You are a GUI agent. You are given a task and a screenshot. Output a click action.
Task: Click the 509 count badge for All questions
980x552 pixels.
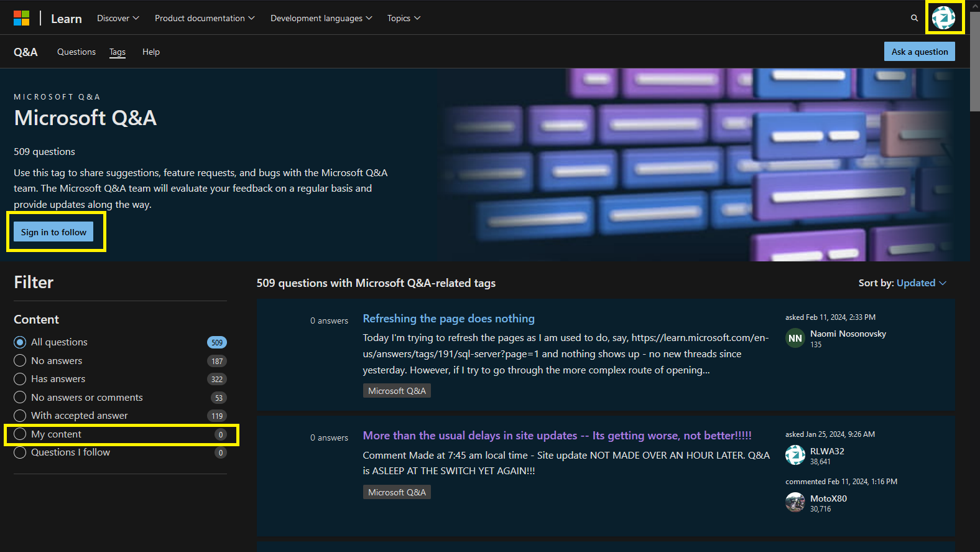coord(217,342)
